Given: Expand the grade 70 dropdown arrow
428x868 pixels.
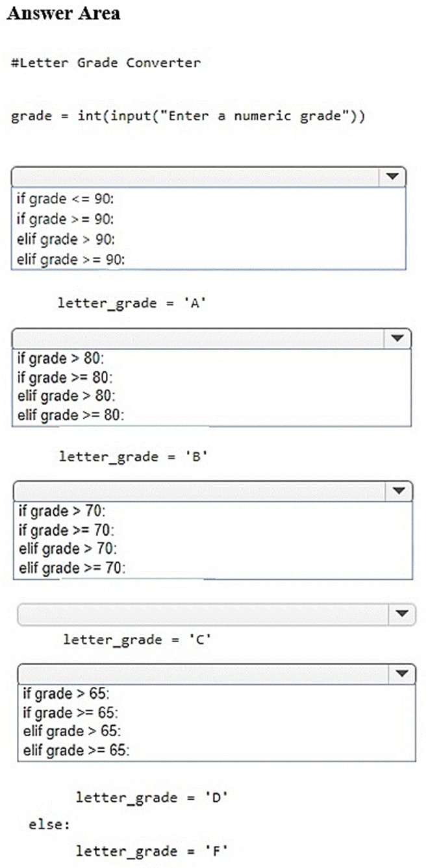Looking at the screenshot, I should [x=397, y=491].
